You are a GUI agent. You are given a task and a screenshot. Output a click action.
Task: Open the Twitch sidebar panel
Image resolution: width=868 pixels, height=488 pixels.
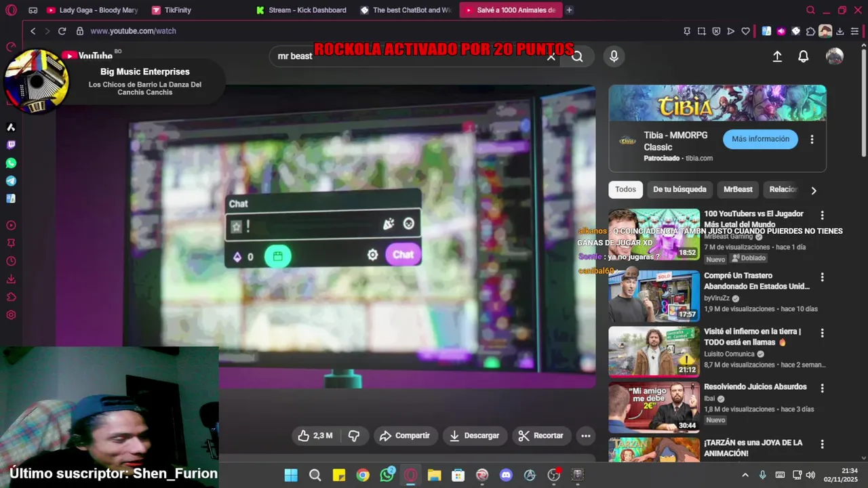[11, 145]
